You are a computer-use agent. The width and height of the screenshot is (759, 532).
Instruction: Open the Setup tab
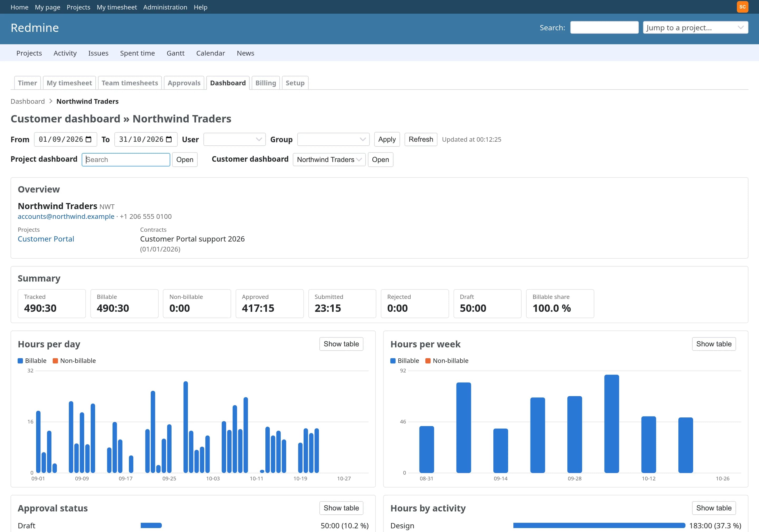295,83
